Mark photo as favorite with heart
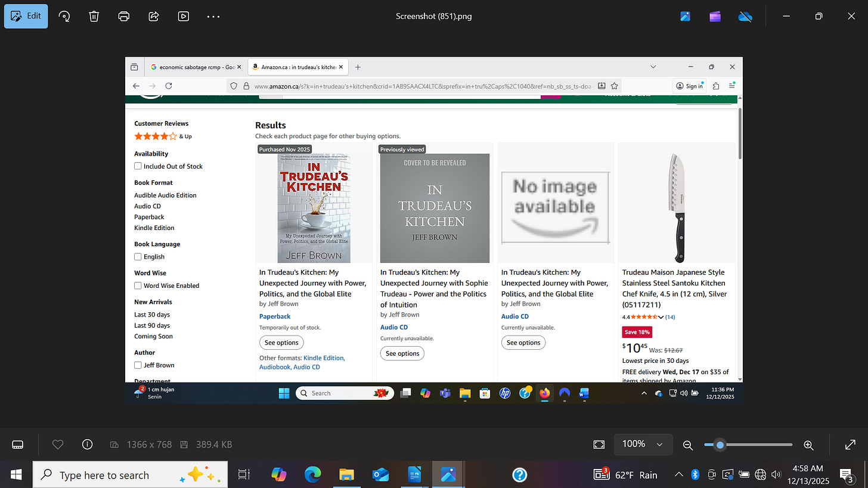This screenshot has width=868, height=488. coord(58,445)
